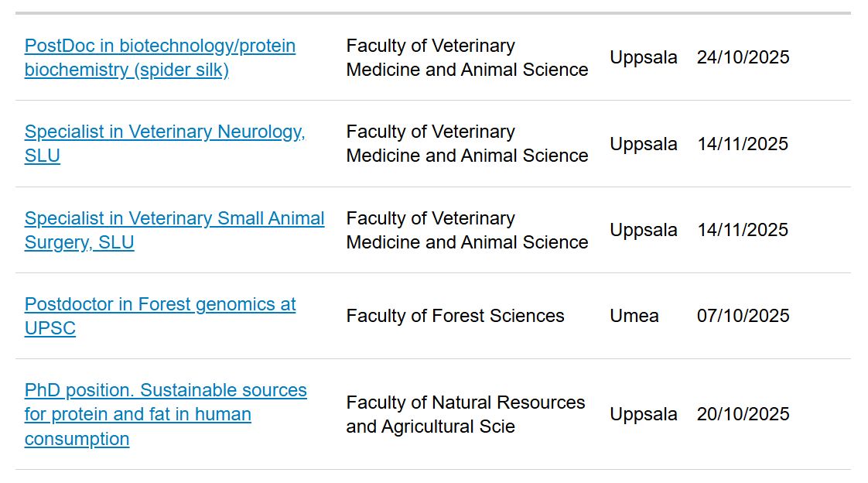The image size is (868, 483).
Task: Open the PostDoc in biotechnology/protein biochemistry listing
Action: point(159,57)
